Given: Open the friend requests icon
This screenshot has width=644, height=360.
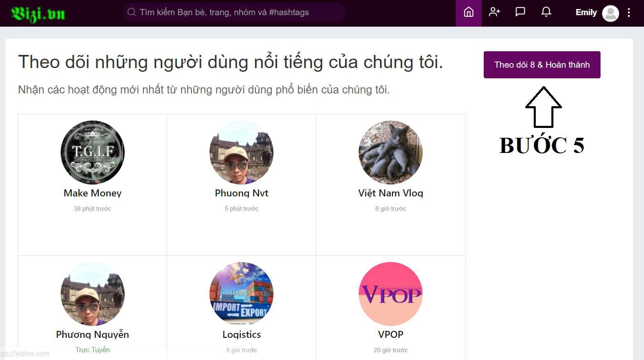Looking at the screenshot, I should pyautogui.click(x=494, y=12).
